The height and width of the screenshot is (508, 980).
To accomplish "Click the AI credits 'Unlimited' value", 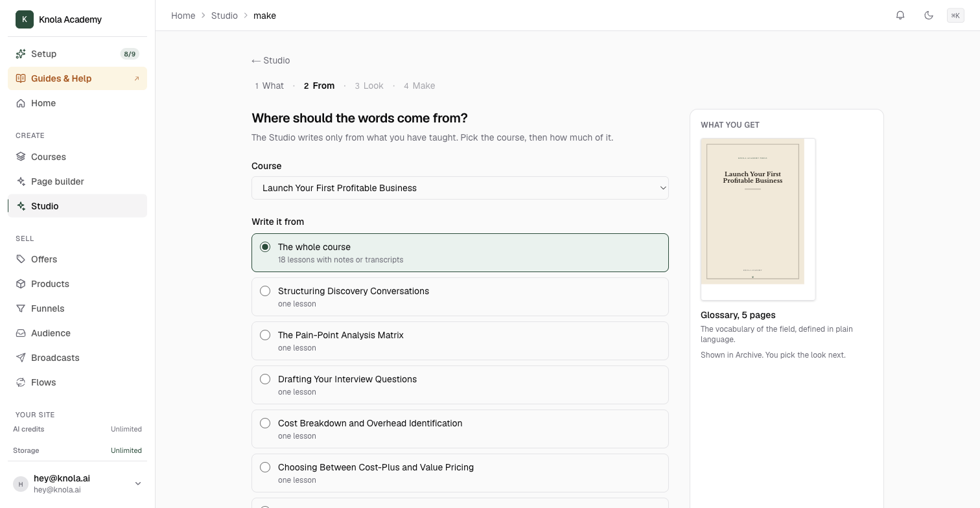I will [x=126, y=429].
